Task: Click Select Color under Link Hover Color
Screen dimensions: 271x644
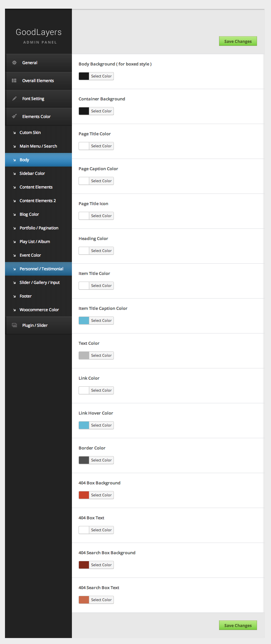Action: (101, 425)
